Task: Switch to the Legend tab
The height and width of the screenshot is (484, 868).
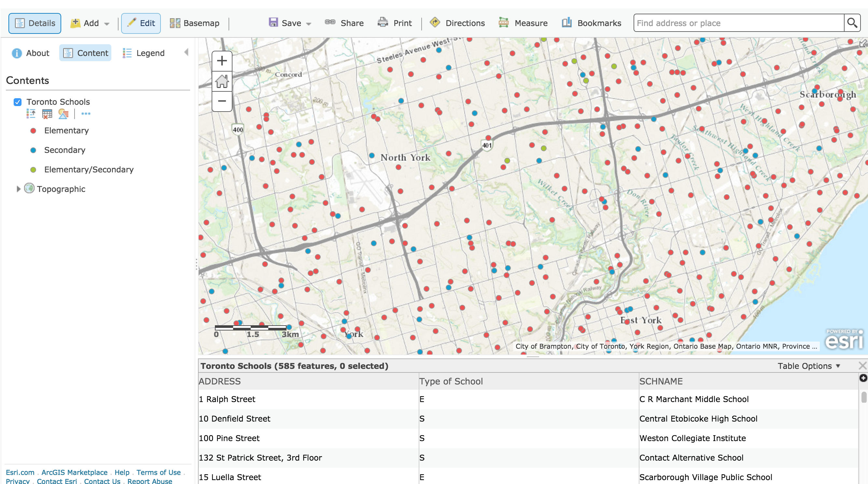Action: point(144,53)
